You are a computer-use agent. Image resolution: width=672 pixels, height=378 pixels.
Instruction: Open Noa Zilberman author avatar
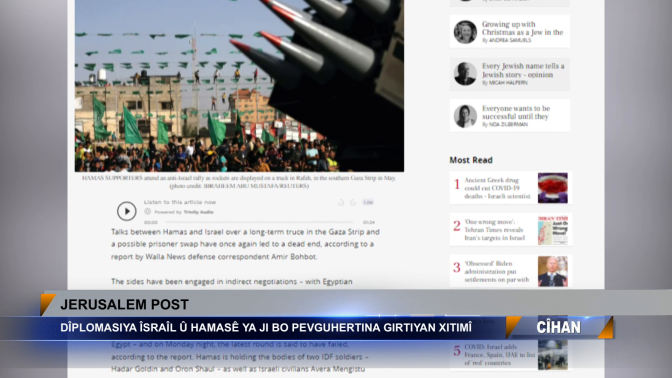click(x=465, y=116)
